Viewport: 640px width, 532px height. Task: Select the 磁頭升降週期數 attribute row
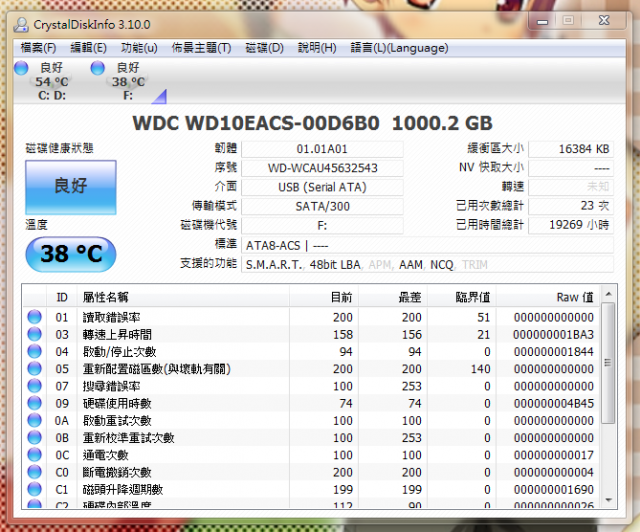click(x=311, y=489)
